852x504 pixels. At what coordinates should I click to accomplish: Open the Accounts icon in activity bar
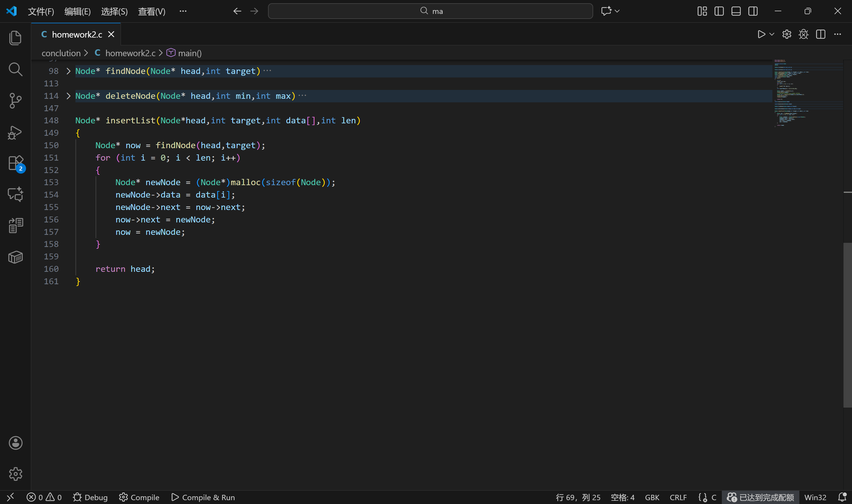pyautogui.click(x=15, y=443)
